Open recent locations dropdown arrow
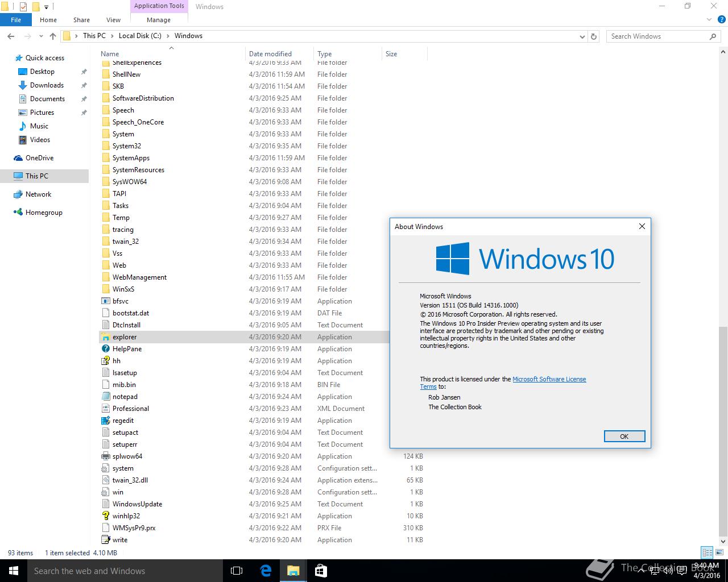The image size is (728, 582). coord(41,36)
